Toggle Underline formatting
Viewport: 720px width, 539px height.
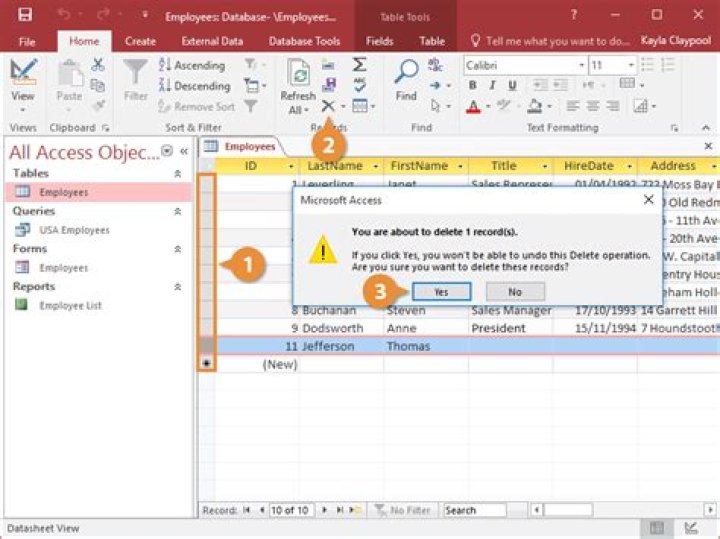[512, 85]
